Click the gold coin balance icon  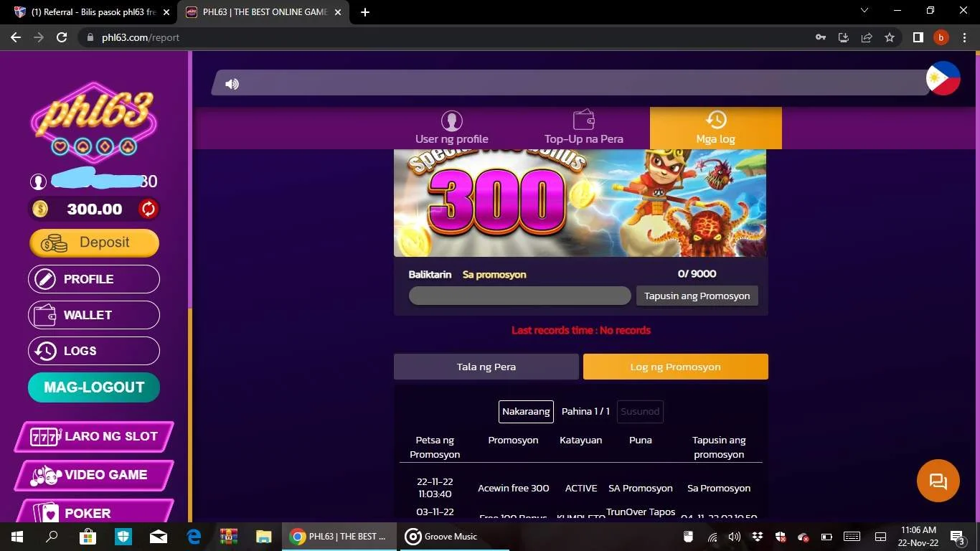[x=40, y=209]
